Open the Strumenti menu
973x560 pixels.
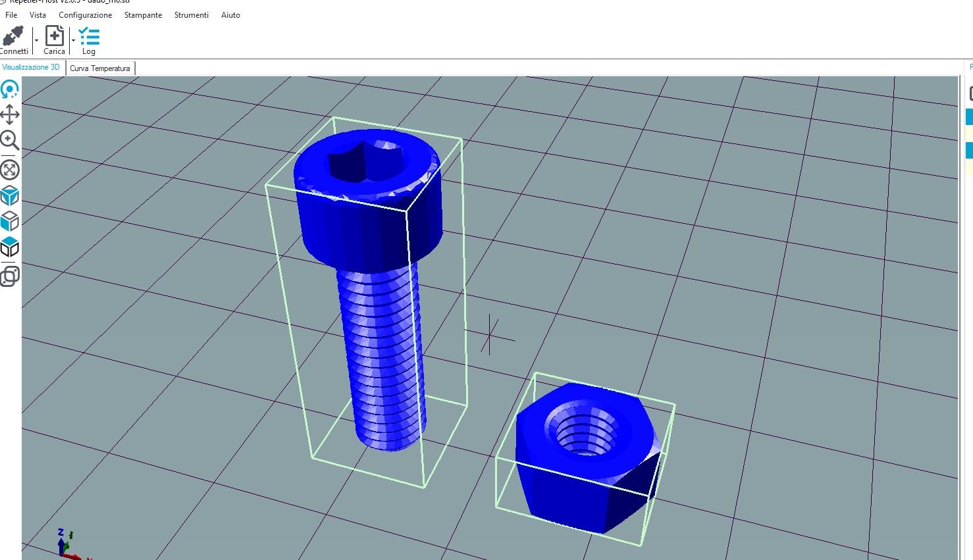coord(191,14)
